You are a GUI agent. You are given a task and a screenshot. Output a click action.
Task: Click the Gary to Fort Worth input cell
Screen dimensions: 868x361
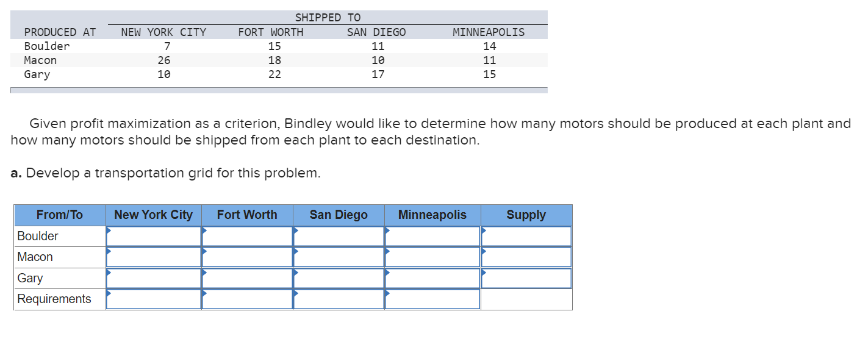247,277
